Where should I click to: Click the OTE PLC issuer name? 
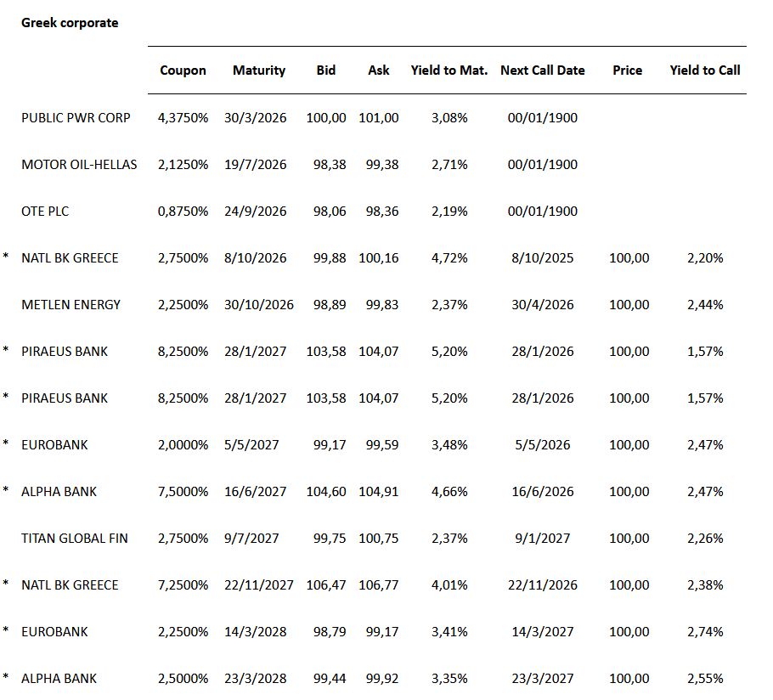pyautogui.click(x=45, y=212)
